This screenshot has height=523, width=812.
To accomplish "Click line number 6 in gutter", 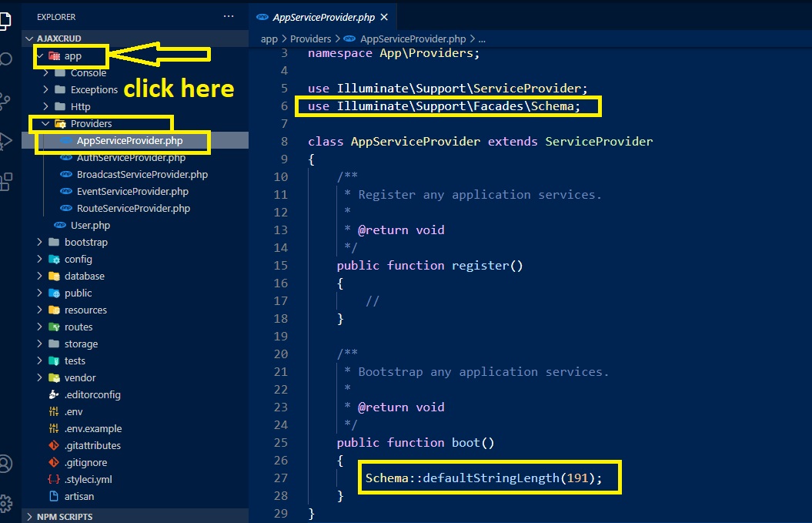I will click(x=284, y=106).
